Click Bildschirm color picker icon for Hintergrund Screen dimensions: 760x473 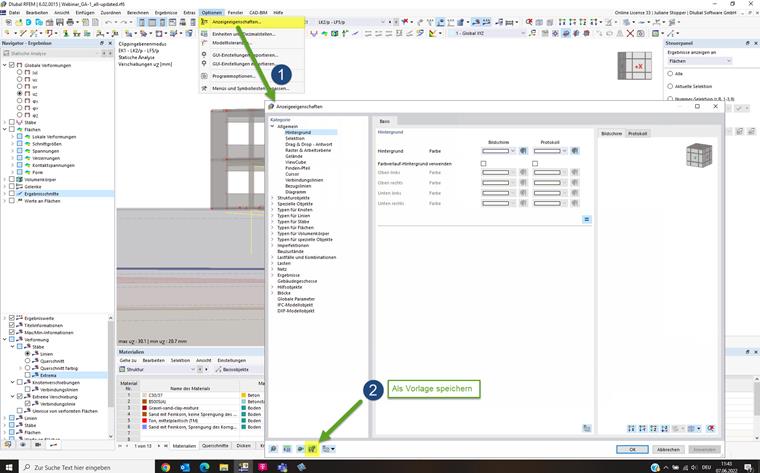pos(523,151)
